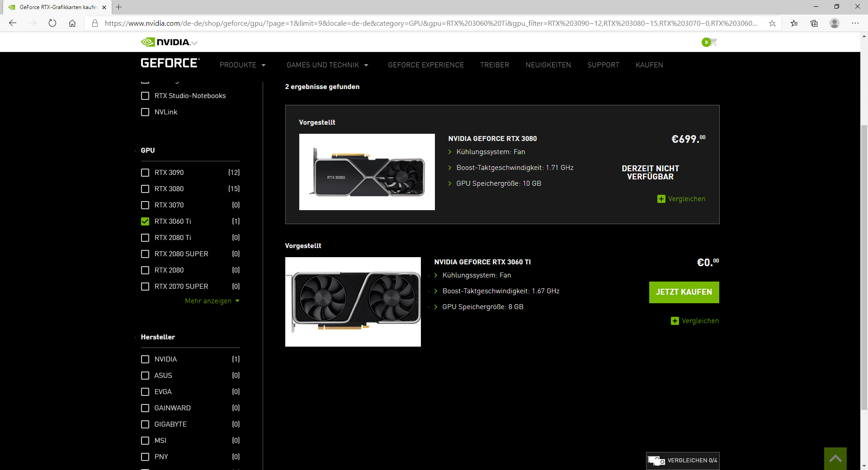Expand Mehr anzeigen under GPU
The width and height of the screenshot is (868, 470).
tap(212, 301)
